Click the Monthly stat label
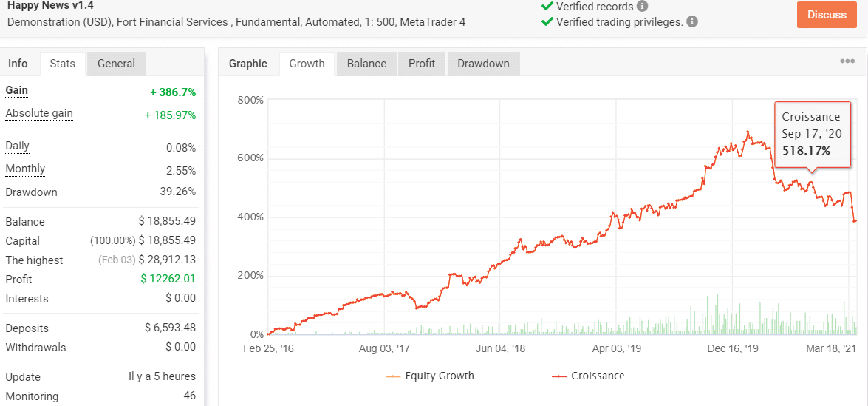 [25, 169]
